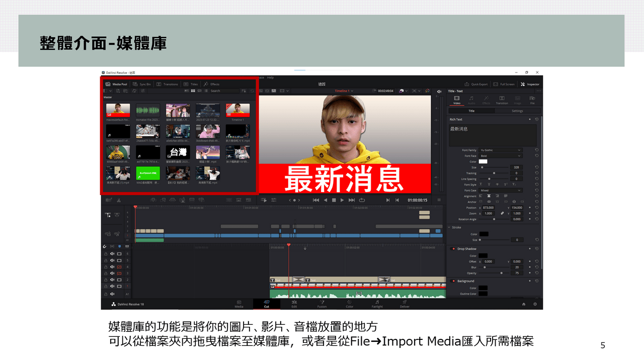Toggle the Inspector panel

[x=531, y=84]
